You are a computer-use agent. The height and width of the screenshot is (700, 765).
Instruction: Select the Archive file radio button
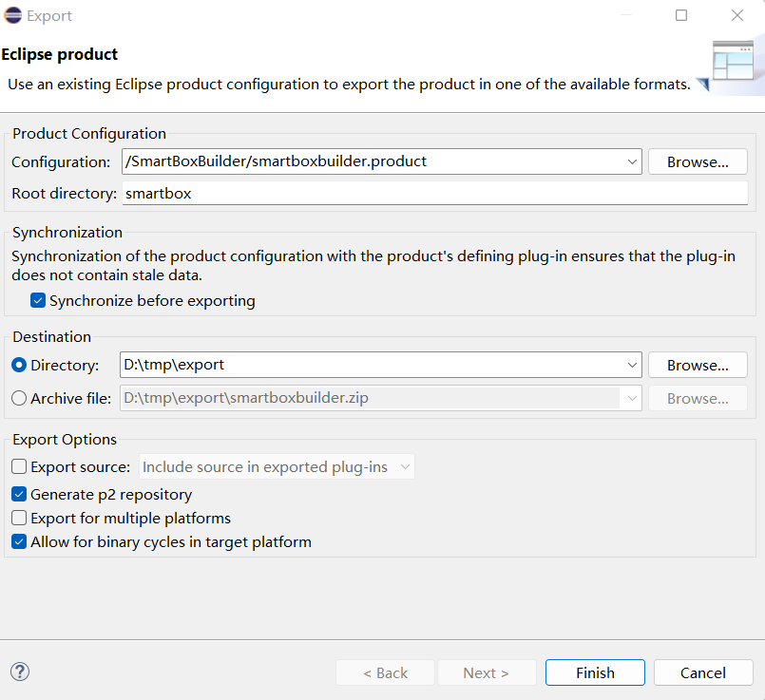(x=19, y=398)
